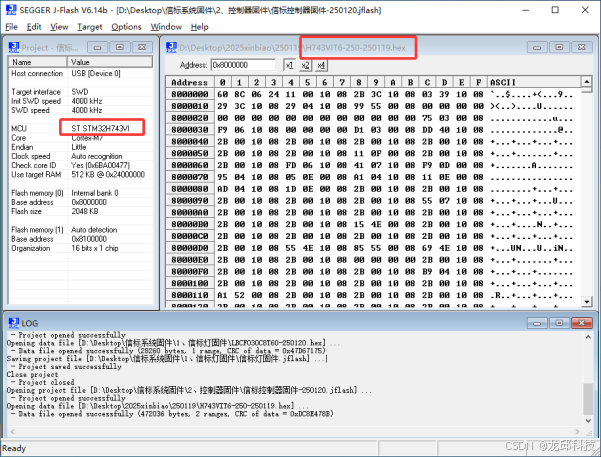
Task: Click the '2048 KB' flash size value
Action: (x=85, y=211)
